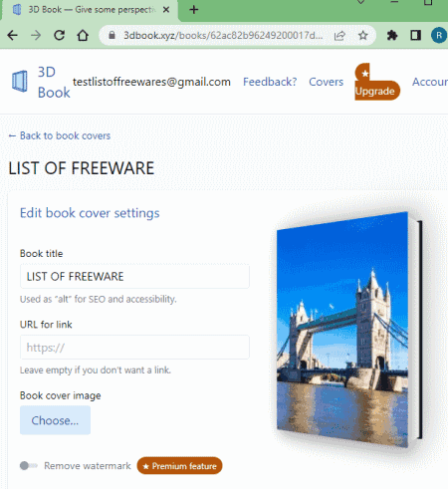448x489 pixels.
Task: Go to the Covers page
Action: [x=326, y=82]
